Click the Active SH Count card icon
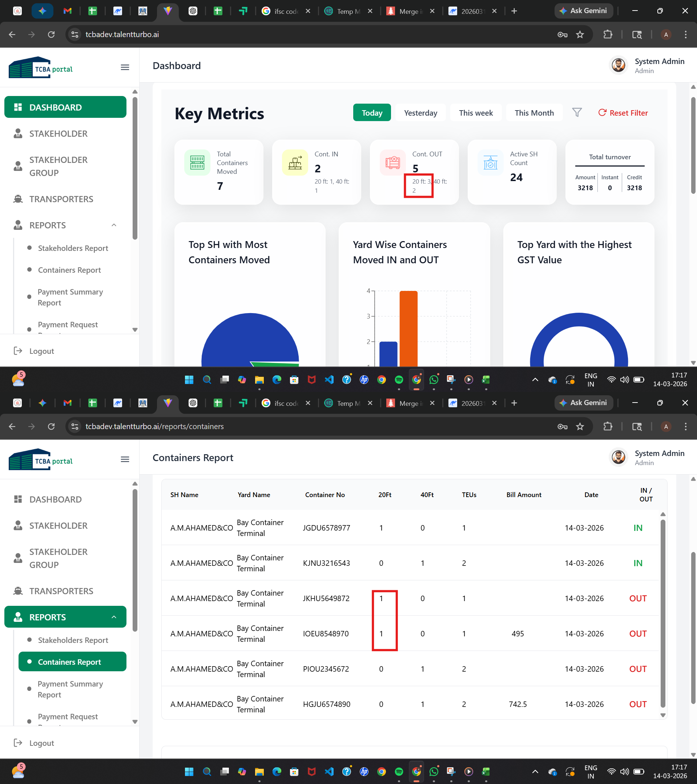This screenshot has width=697, height=784. tap(490, 162)
